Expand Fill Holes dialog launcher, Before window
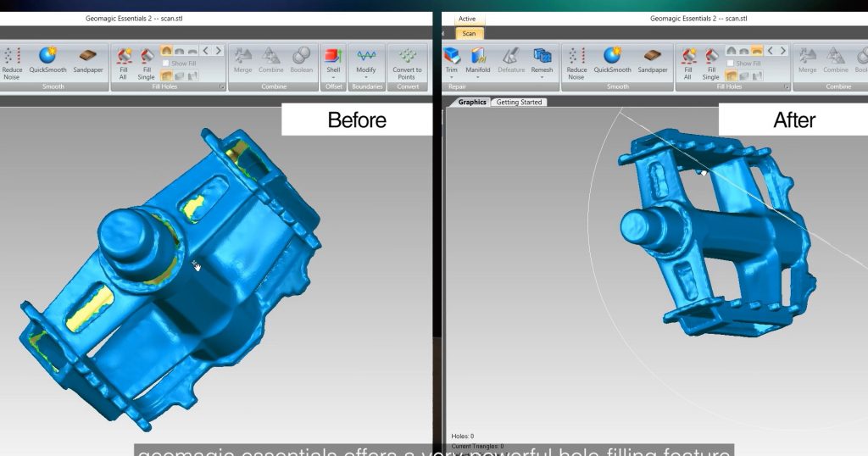This screenshot has width=868, height=456. click(221, 87)
